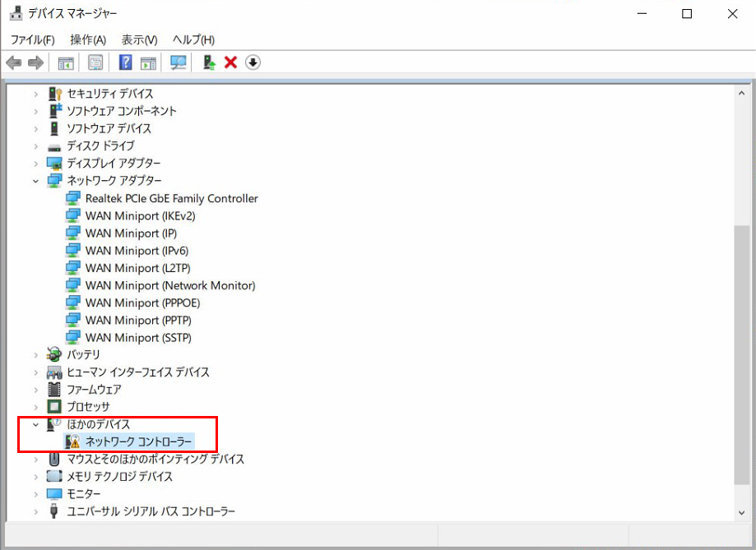Screen dimensions: 756x550
Task: Click the ヒューマン インターフェイス デバイス icon
Action: point(54,372)
